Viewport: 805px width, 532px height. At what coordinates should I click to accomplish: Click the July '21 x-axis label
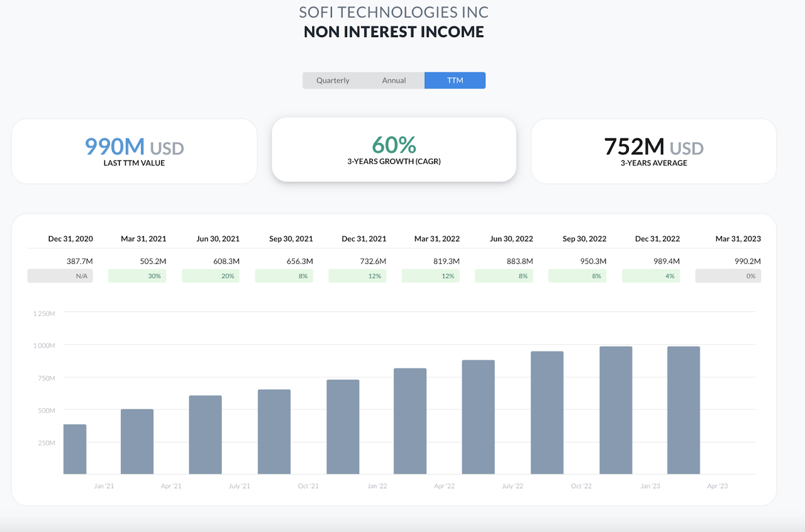tap(240, 486)
